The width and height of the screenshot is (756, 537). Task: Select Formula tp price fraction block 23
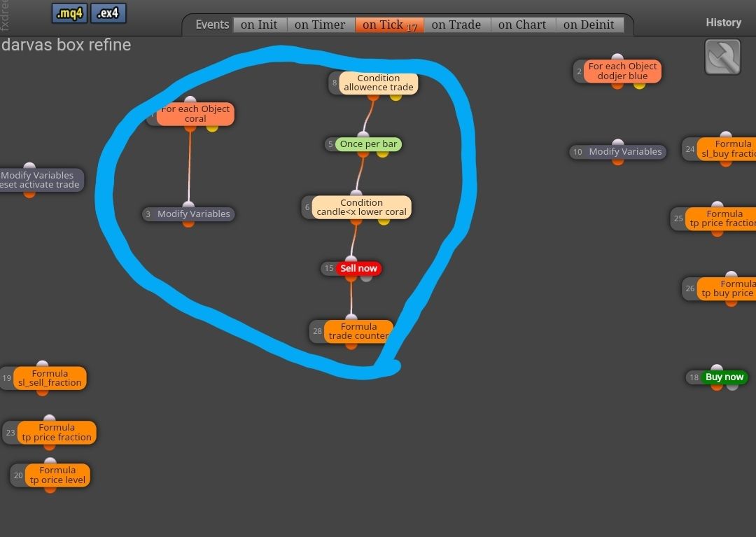pyautogui.click(x=57, y=433)
